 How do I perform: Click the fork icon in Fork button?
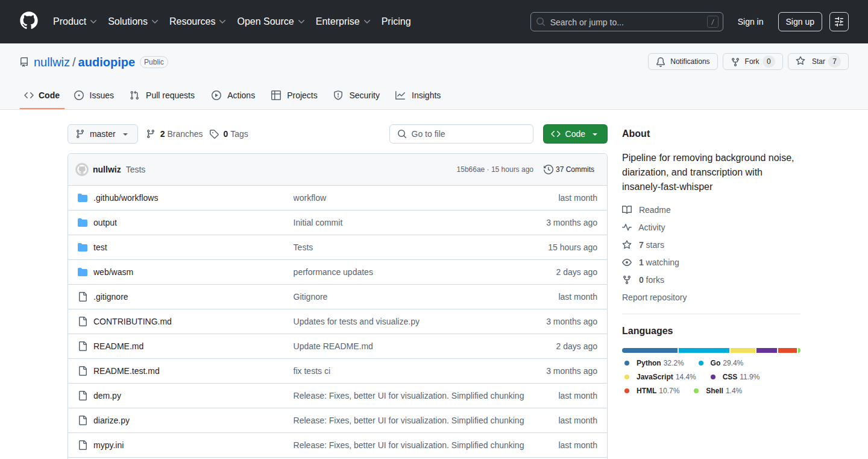point(735,62)
